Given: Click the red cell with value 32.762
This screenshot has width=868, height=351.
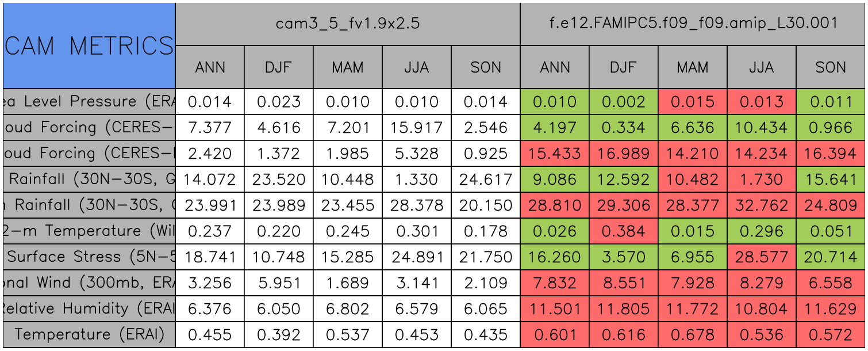Looking at the screenshot, I should coord(762,205).
